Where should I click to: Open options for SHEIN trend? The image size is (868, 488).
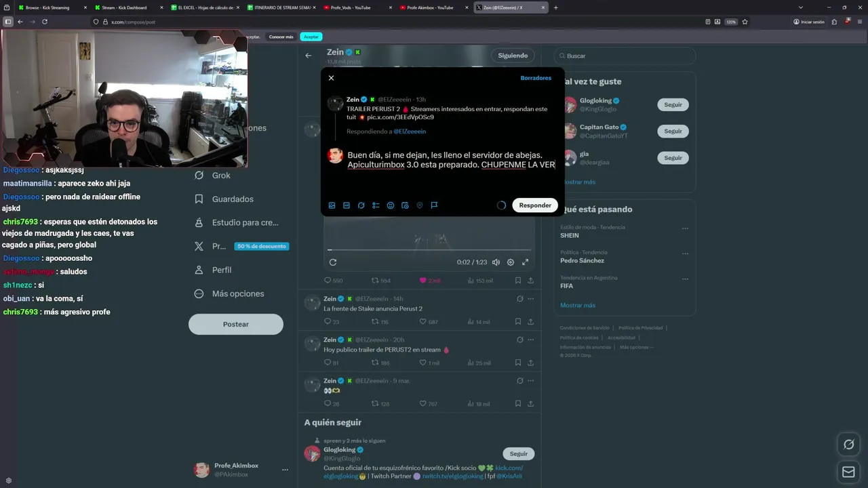click(686, 229)
